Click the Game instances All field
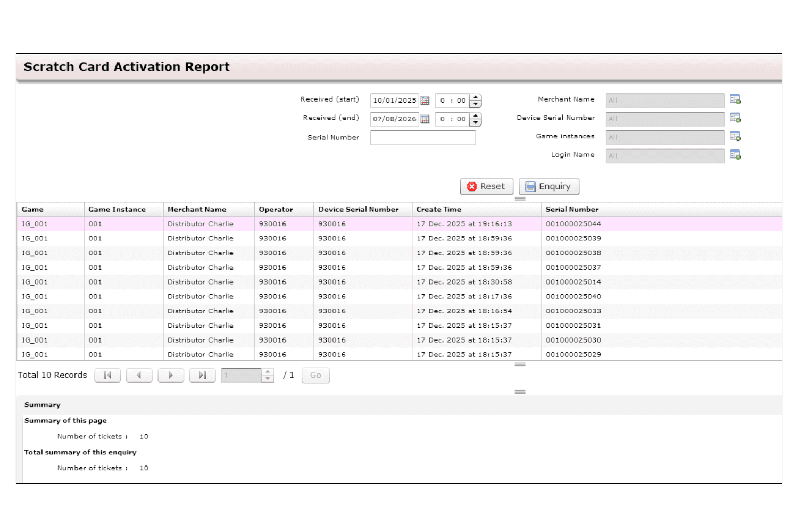Screen dimensions: 798x532 point(665,137)
